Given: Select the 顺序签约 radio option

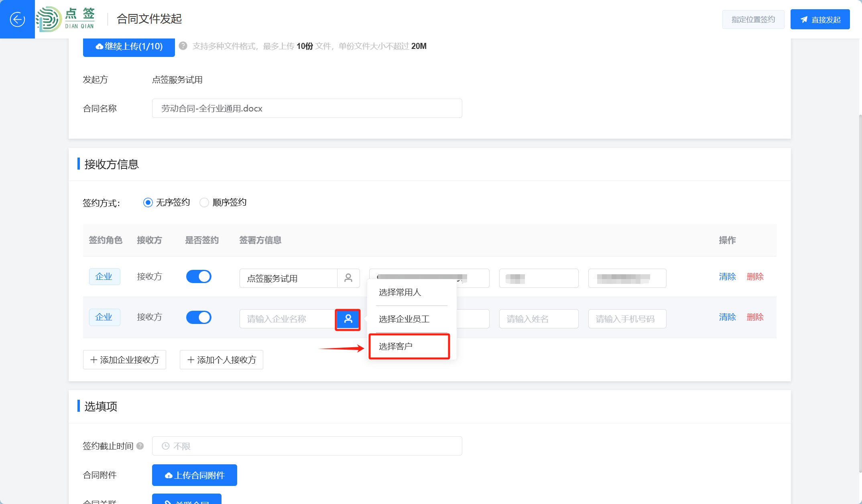Looking at the screenshot, I should pyautogui.click(x=204, y=202).
